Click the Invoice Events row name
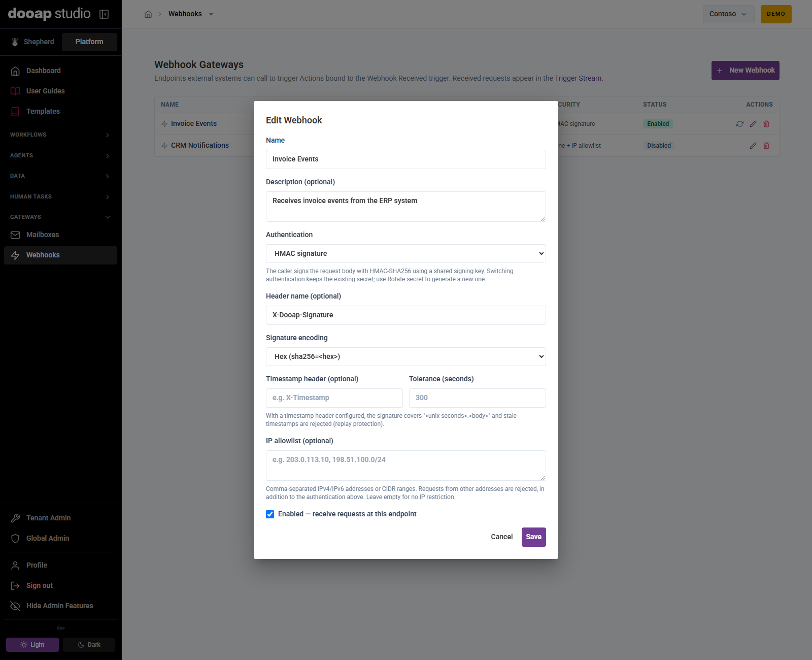Image resolution: width=812 pixels, height=660 pixels. point(194,124)
